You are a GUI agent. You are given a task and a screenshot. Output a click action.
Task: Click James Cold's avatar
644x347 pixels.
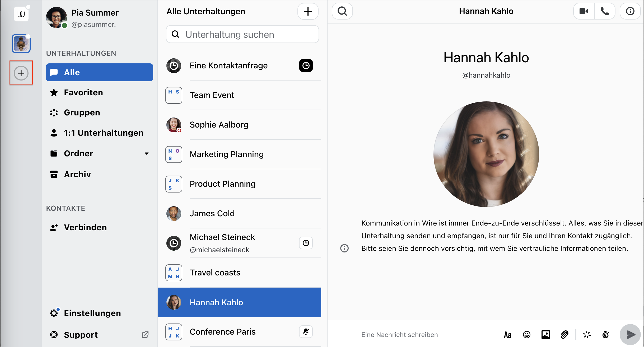click(x=174, y=213)
